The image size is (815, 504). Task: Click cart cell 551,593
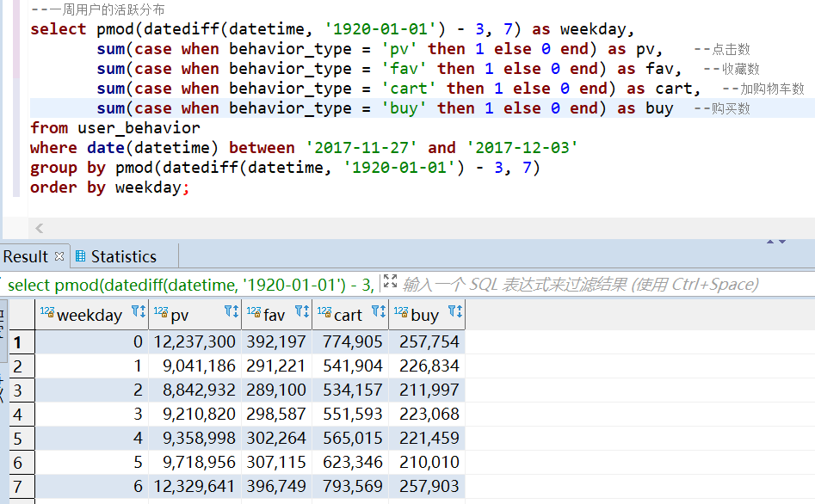click(x=351, y=414)
